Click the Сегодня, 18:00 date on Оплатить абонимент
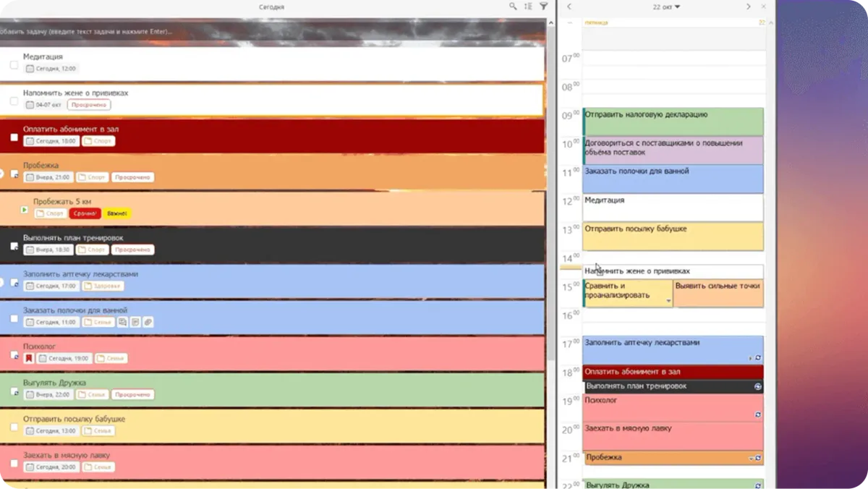 click(51, 141)
